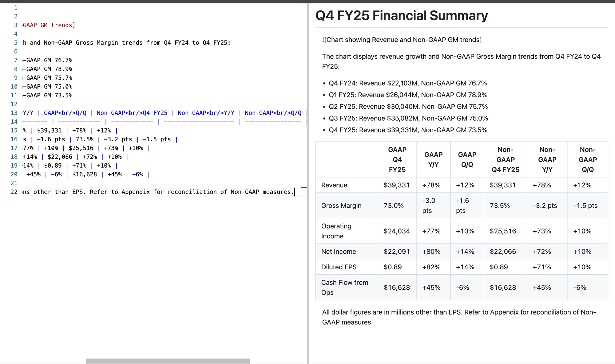Click the Net Income $22,091 cell
Image resolution: width=615 pixels, height=364 pixels.
coord(397,252)
